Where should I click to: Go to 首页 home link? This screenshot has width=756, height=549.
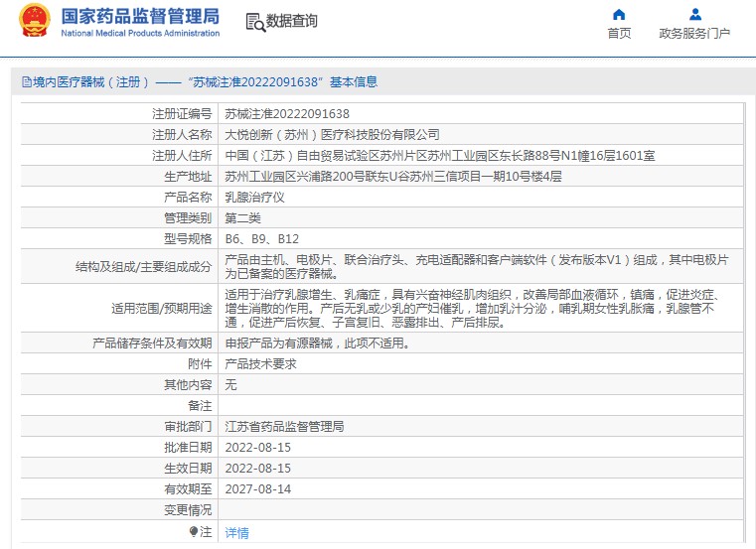click(x=619, y=33)
